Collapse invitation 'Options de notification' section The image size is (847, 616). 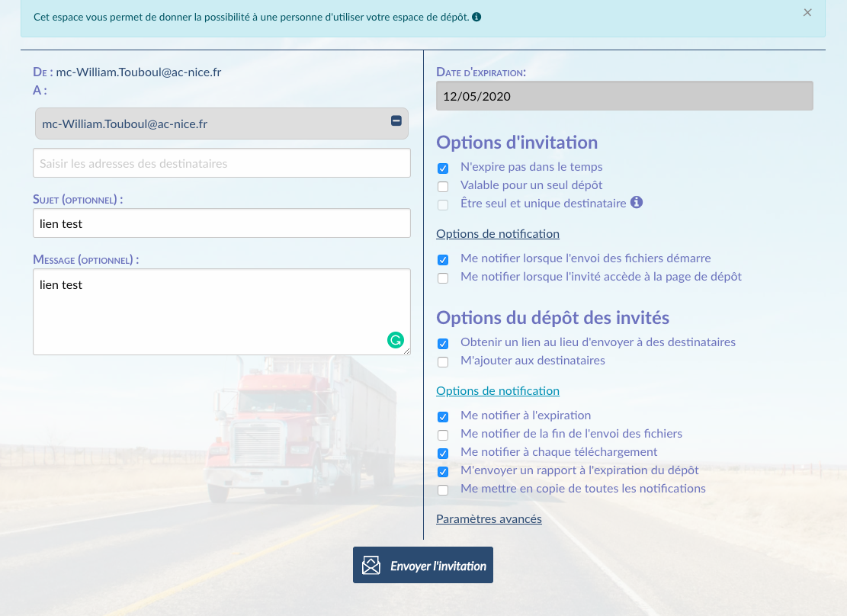497,234
